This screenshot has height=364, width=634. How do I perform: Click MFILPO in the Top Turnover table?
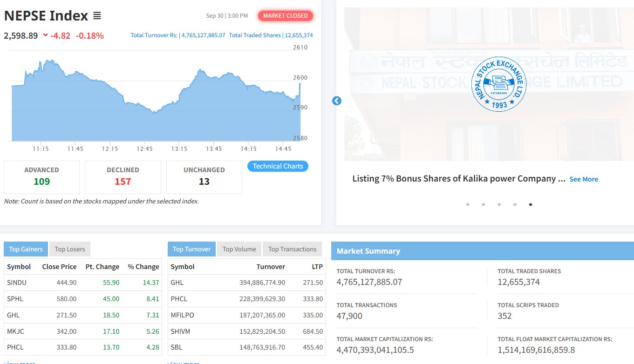pos(182,315)
